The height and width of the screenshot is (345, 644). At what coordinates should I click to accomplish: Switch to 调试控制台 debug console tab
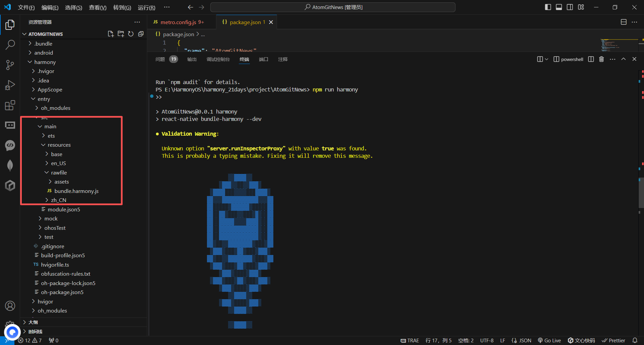218,59
